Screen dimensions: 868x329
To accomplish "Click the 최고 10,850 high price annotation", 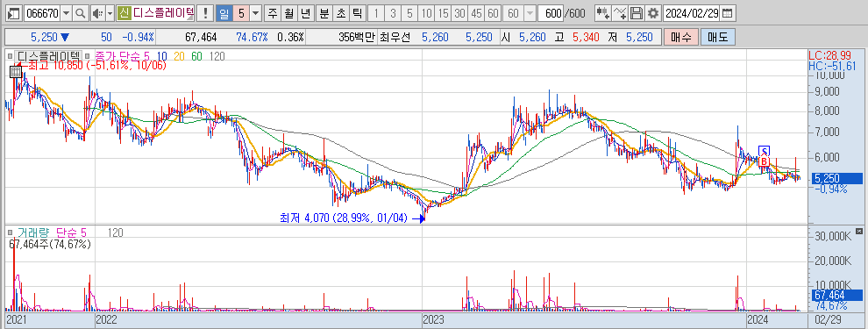I will pyautogui.click(x=96, y=66).
